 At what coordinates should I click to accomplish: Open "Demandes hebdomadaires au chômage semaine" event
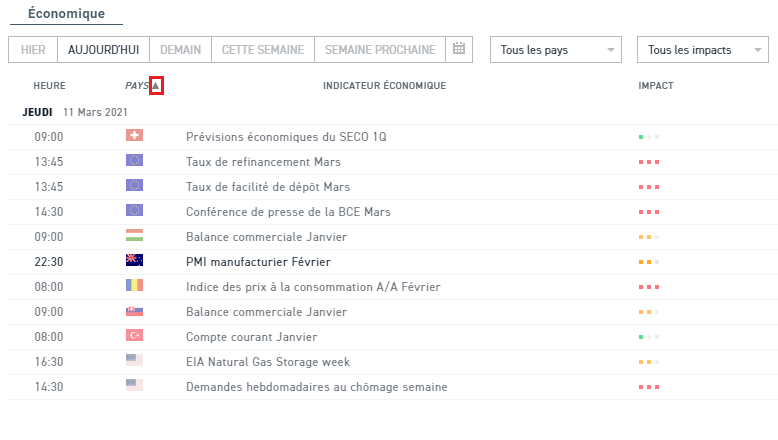coord(316,386)
